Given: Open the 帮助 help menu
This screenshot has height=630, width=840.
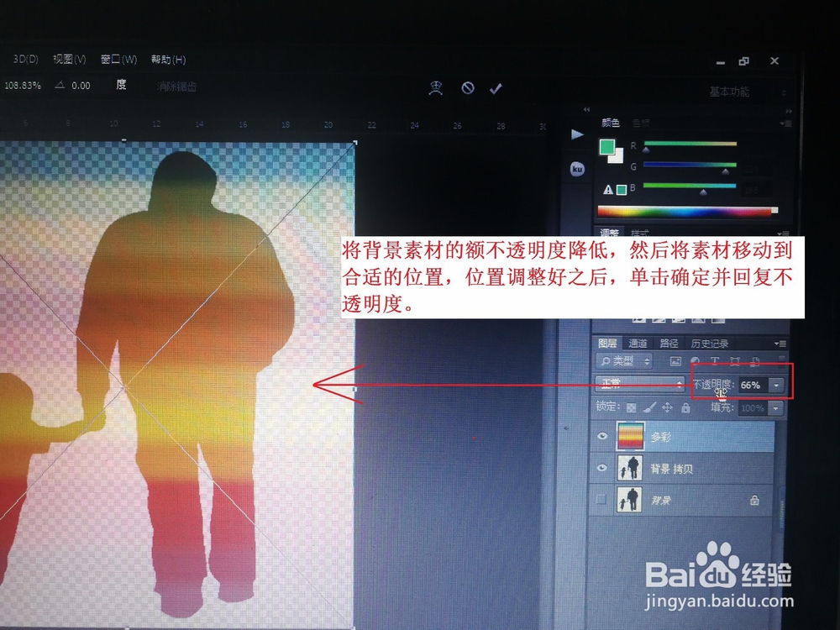Looking at the screenshot, I should pos(166,59).
